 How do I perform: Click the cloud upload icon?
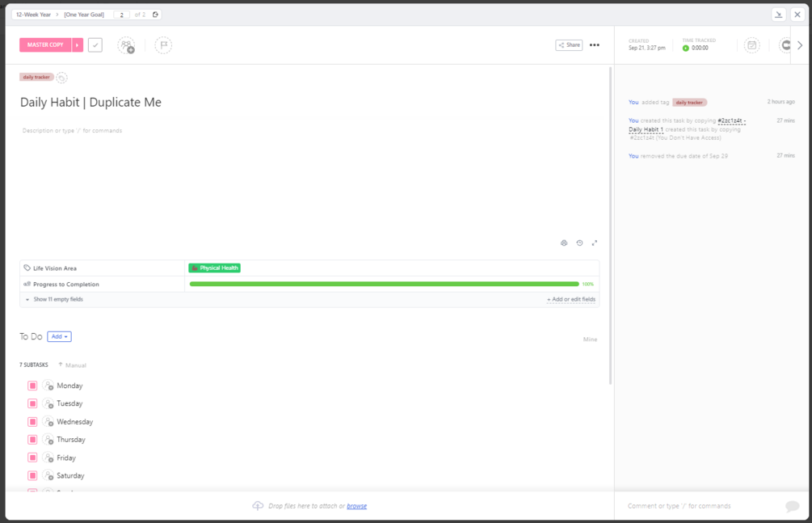coord(258,506)
